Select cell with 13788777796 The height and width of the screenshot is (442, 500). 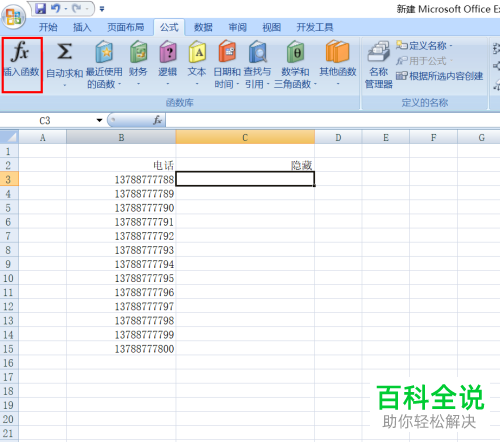point(121,292)
